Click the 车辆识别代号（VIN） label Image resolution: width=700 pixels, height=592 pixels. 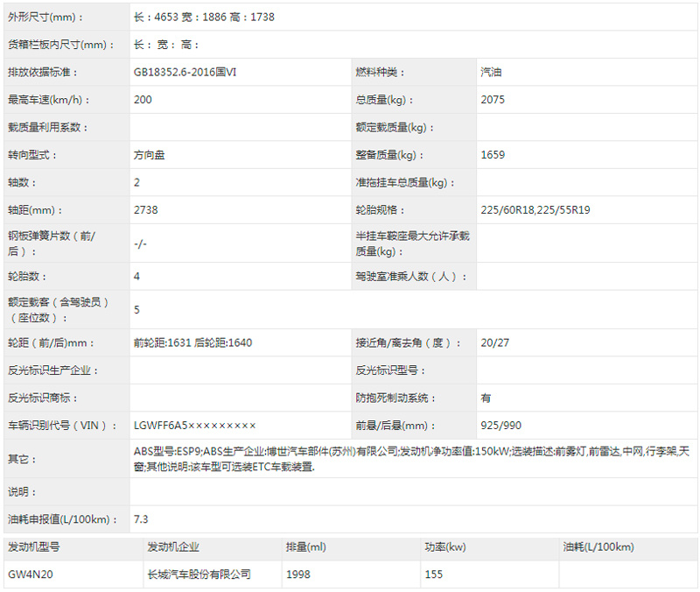62,426
